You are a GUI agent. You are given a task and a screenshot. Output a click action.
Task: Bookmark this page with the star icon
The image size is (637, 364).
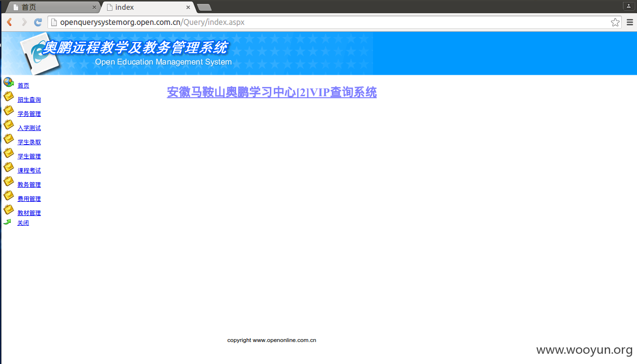tap(615, 22)
